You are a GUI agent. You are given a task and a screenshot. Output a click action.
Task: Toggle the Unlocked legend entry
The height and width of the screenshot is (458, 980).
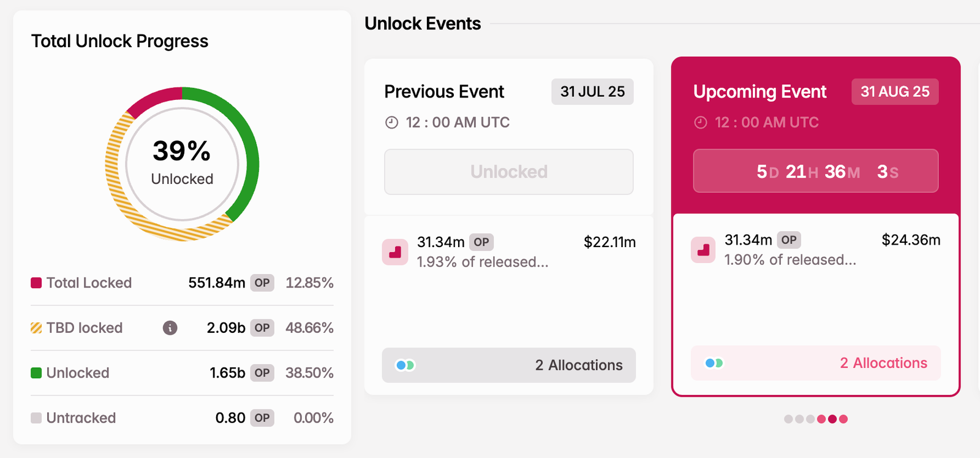pyautogui.click(x=77, y=372)
